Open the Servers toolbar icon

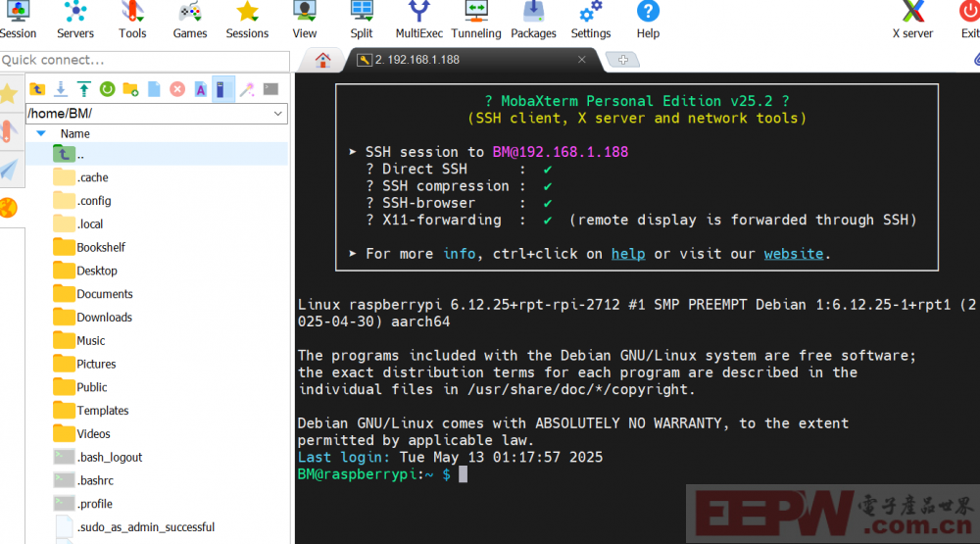75,21
